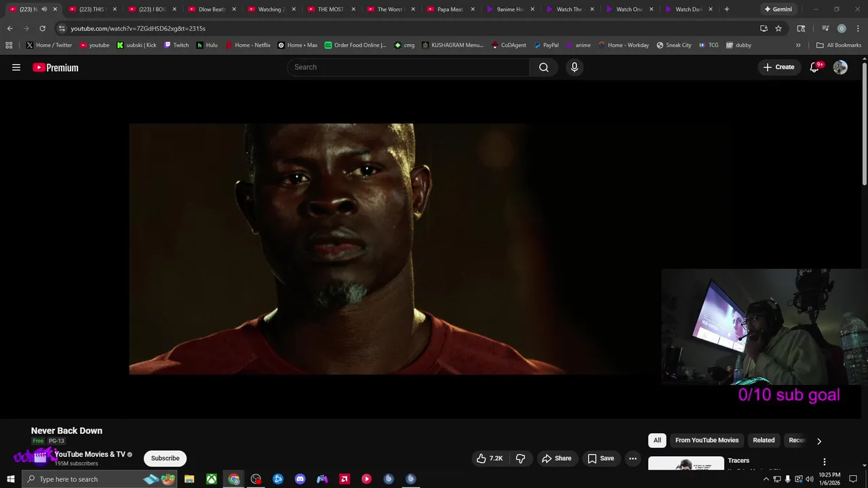This screenshot has height=488, width=868.
Task: Subscribe to YouTube Movies & TV
Action: [x=165, y=458]
